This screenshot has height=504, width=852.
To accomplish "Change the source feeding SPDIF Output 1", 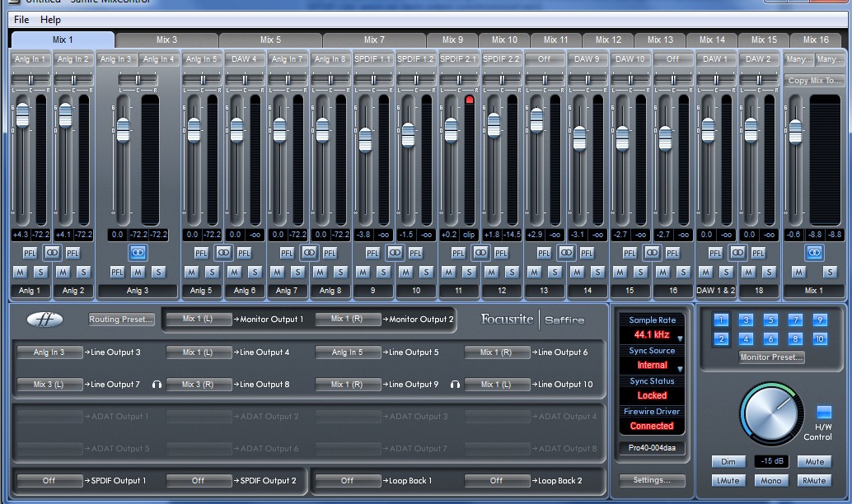I will 49,481.
